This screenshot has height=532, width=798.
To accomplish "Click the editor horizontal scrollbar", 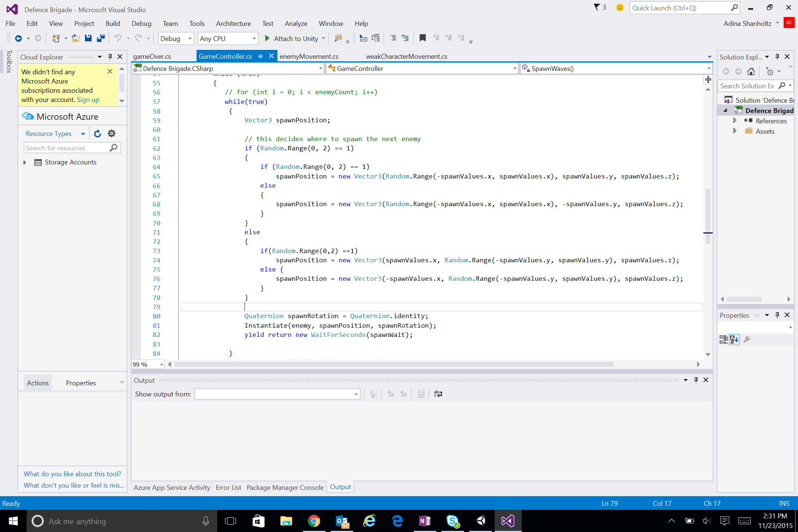I will [394, 364].
